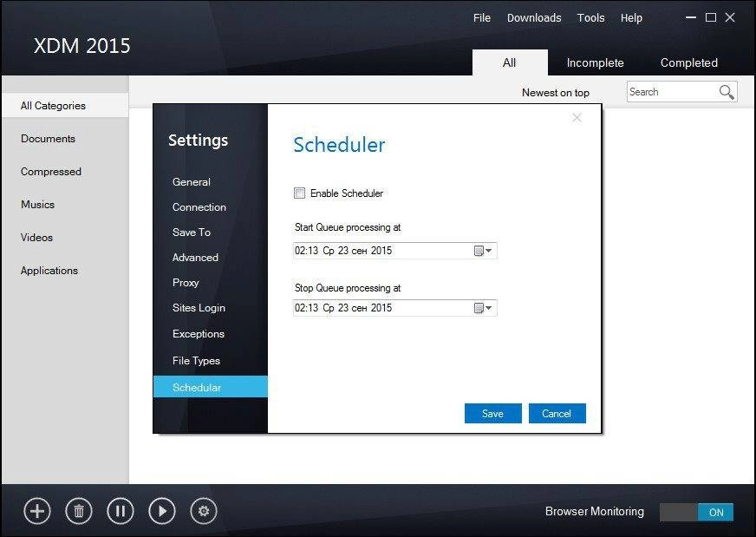Click the pause download icon
Image resolution: width=756 pixels, height=537 pixels.
(121, 510)
